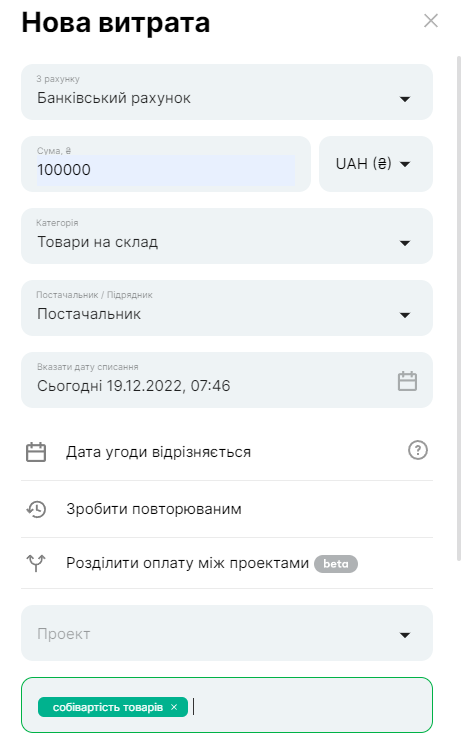
Task: Expand the Категорія Товари на склад dropdown
Action: click(x=227, y=236)
